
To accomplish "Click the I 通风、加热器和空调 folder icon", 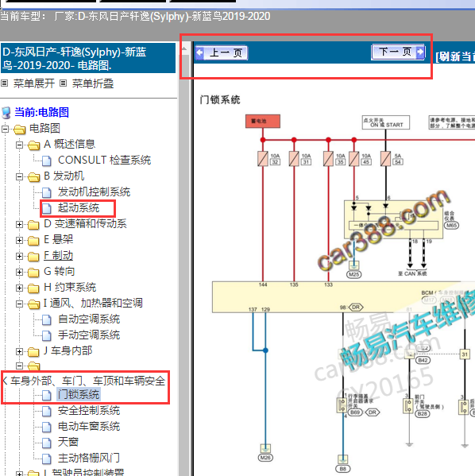I will click(33, 304).
